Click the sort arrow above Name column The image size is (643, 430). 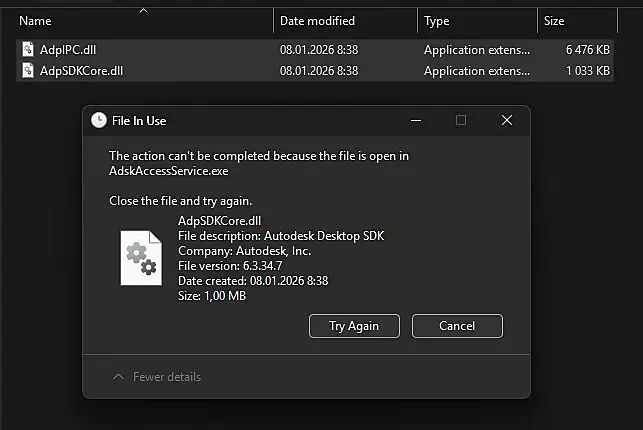143,11
